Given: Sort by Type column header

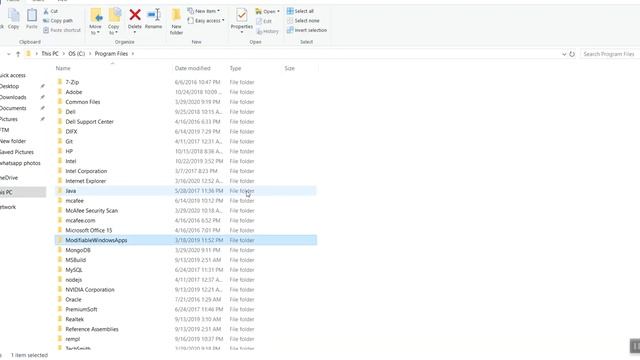Looking at the screenshot, I should [x=236, y=68].
